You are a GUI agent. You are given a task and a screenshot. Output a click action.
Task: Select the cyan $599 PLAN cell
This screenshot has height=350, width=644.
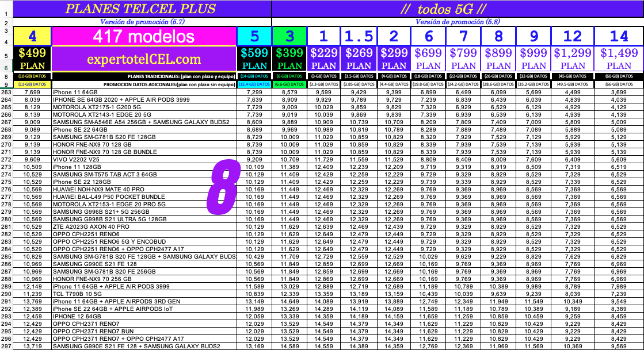tap(254, 59)
